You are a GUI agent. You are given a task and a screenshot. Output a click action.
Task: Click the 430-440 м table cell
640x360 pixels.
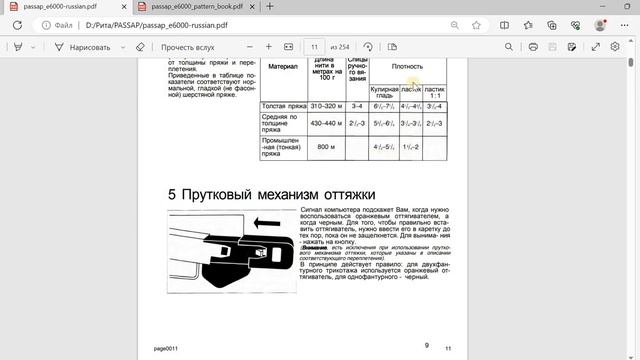click(326, 123)
